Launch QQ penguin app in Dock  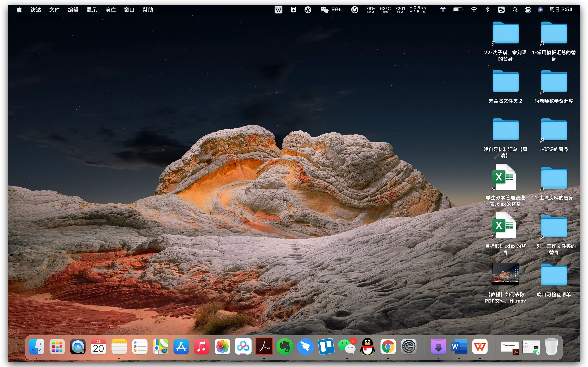coord(367,347)
